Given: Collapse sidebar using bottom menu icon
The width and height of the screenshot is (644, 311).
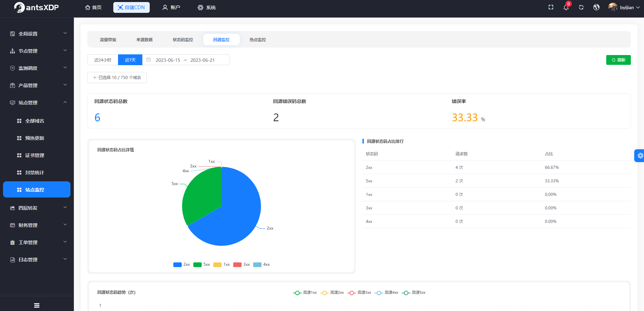Looking at the screenshot, I should pos(37,305).
